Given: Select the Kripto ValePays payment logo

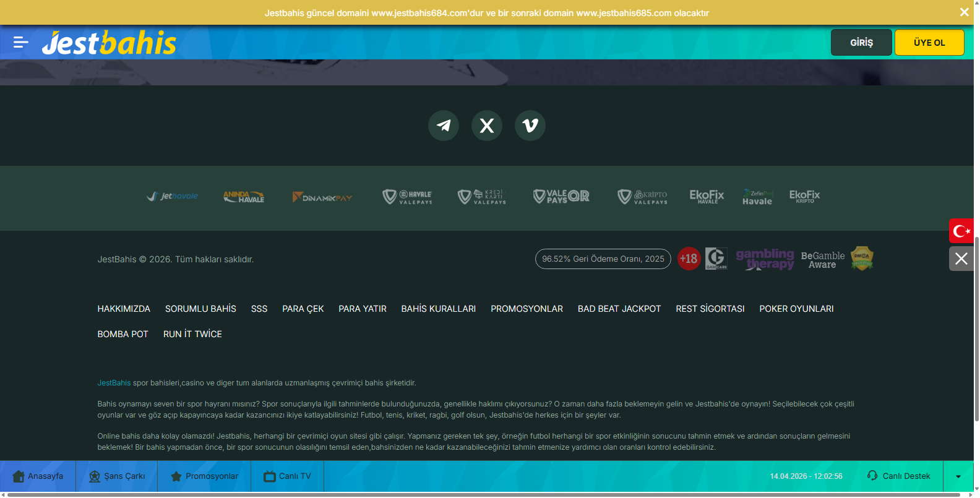Looking at the screenshot, I should tap(643, 197).
